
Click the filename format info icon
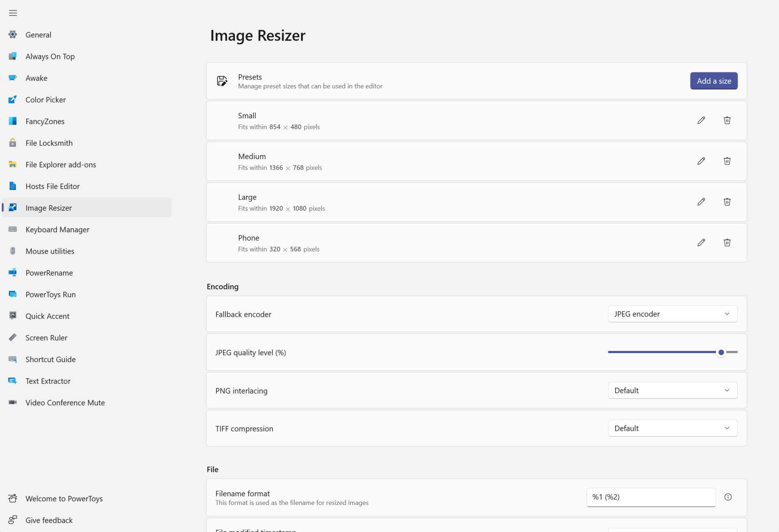pos(728,497)
